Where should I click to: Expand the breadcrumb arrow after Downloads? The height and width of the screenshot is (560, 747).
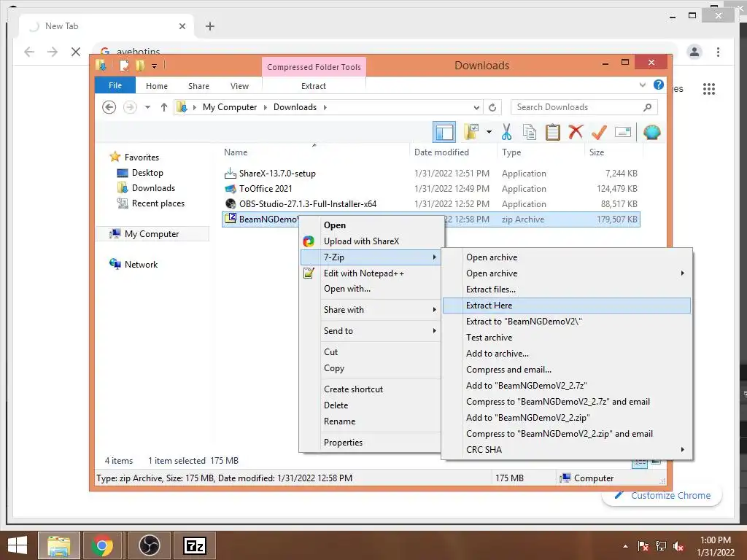click(325, 107)
